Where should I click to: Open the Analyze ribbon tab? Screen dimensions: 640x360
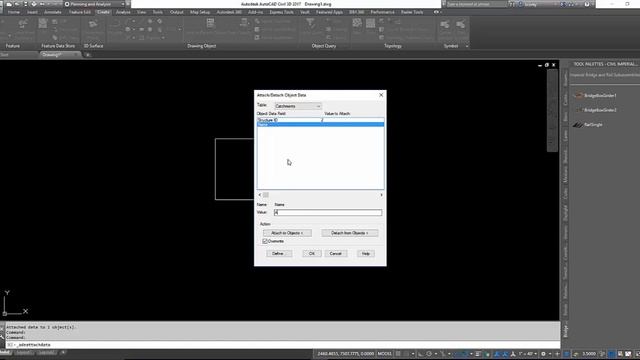(x=123, y=12)
